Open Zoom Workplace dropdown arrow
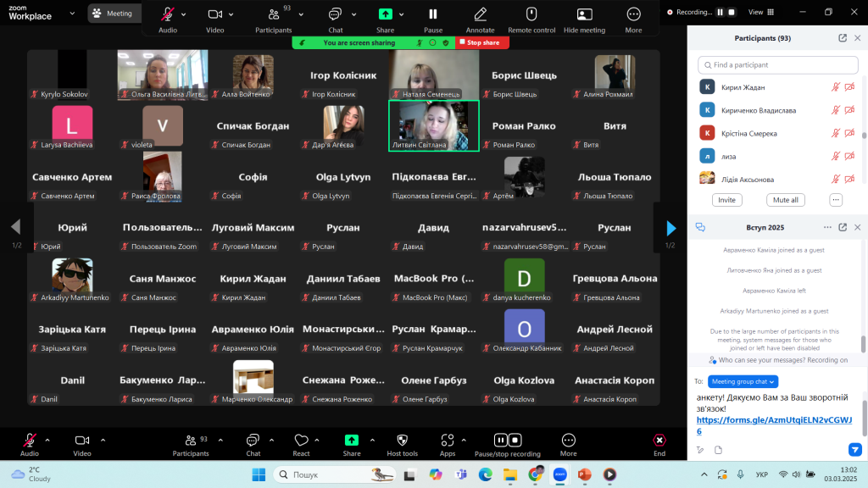Screen dimensions: 868x488 pos(72,13)
